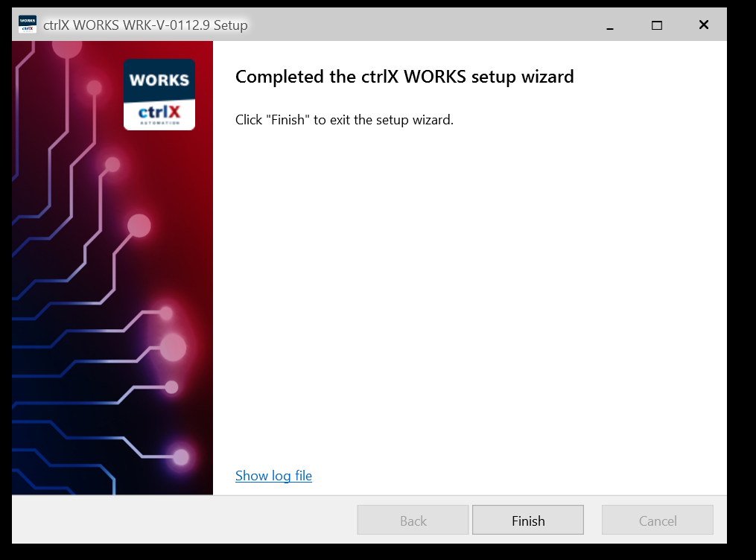Click the Finish button
Viewport: 756px width, 560px height.
528,520
